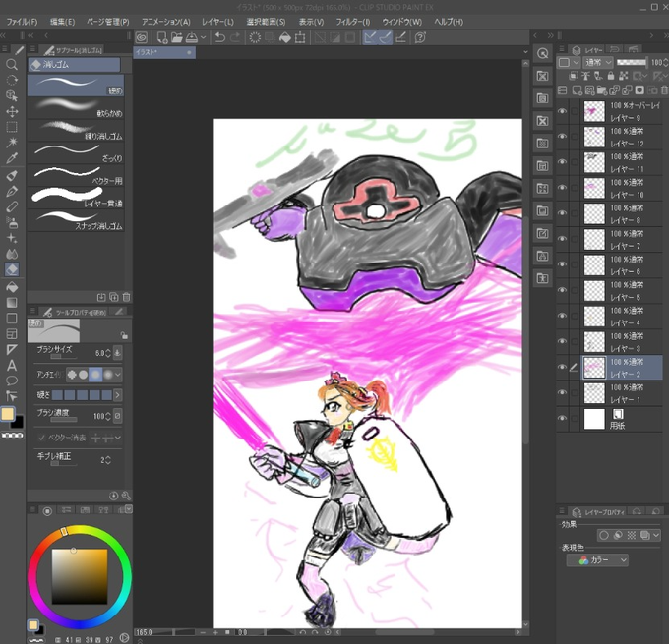Open Quick Access panel icon on right dock
Viewport: 669px width, 644px height.
543,53
